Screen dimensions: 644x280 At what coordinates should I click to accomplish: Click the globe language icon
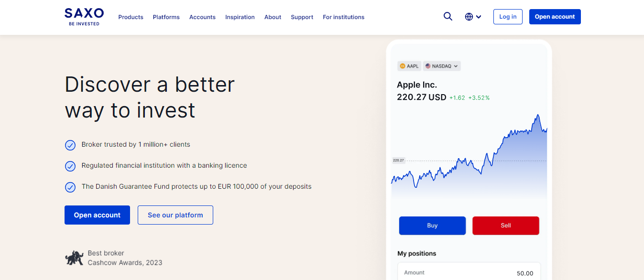click(469, 16)
